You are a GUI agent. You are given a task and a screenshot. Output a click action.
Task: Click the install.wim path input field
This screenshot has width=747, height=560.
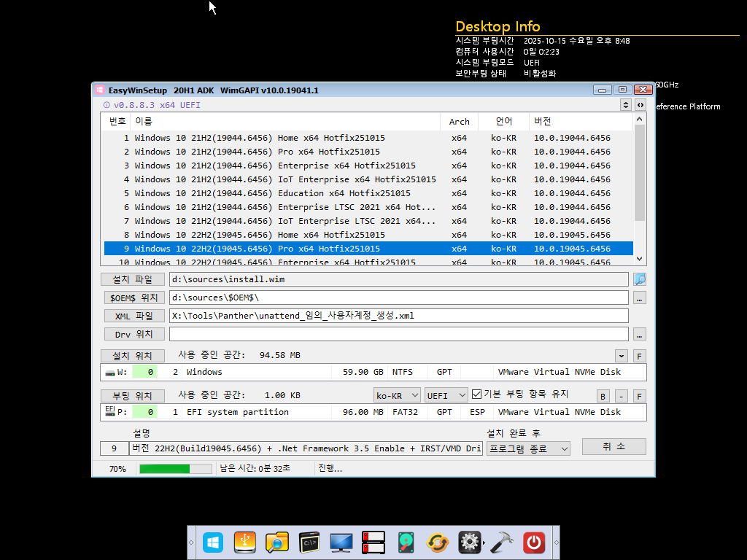(x=399, y=279)
